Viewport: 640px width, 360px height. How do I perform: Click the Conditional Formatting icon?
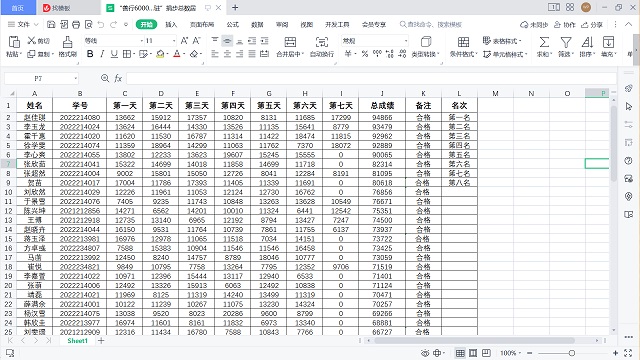point(463,42)
